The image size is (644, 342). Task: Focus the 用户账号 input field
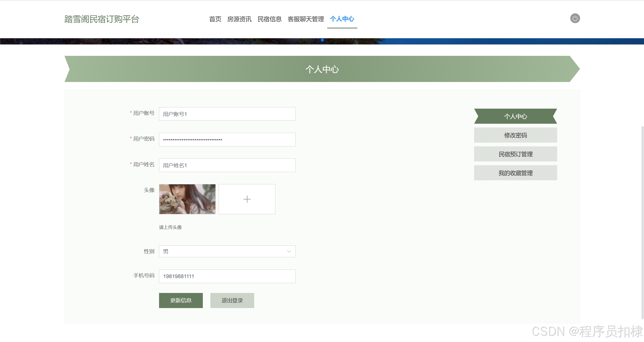[227, 114]
